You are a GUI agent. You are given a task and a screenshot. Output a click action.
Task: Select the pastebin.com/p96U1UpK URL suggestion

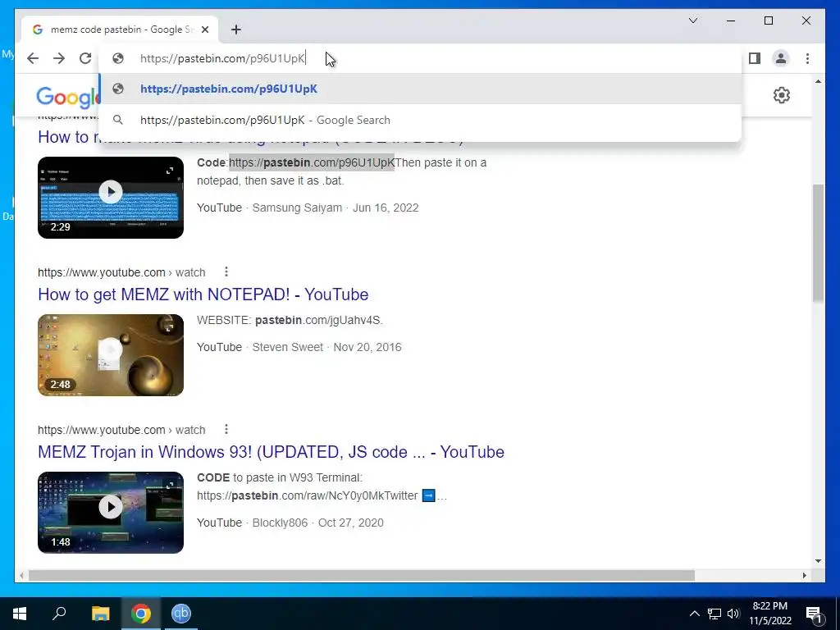click(x=421, y=89)
